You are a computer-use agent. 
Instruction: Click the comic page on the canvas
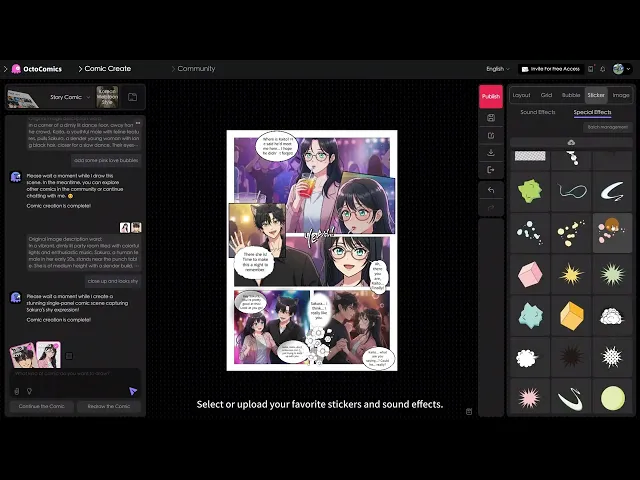click(312, 250)
